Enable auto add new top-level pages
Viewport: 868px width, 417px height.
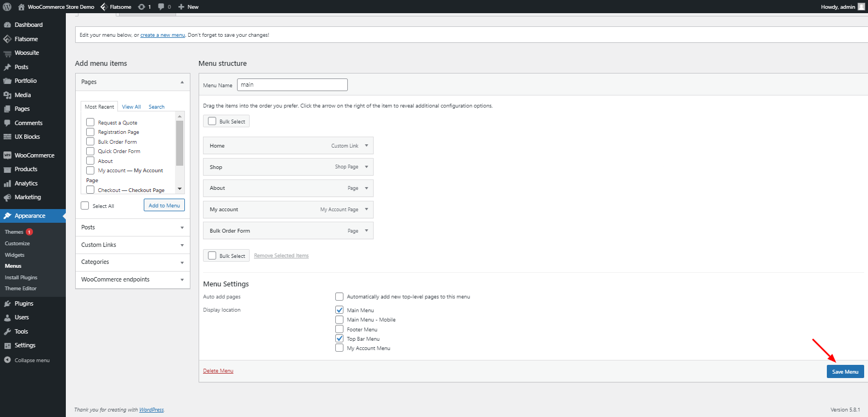click(x=340, y=296)
